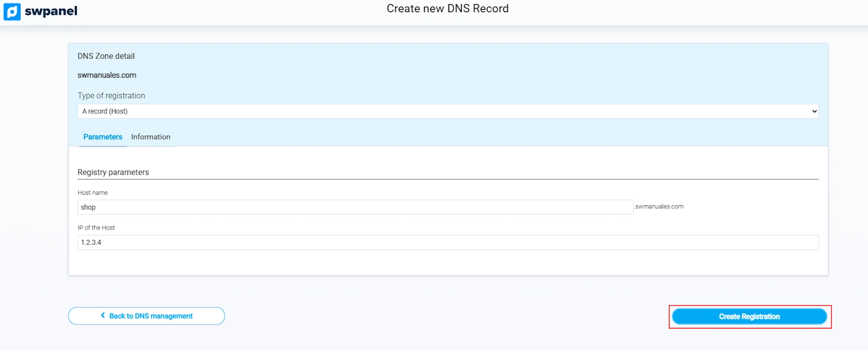
Task: Click the swpanel logo icon
Action: point(12,11)
